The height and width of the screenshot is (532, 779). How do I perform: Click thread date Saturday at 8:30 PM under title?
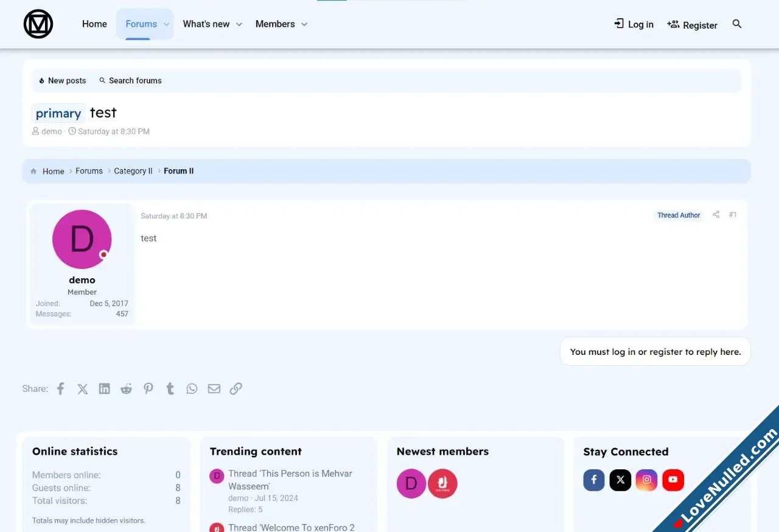(x=114, y=131)
